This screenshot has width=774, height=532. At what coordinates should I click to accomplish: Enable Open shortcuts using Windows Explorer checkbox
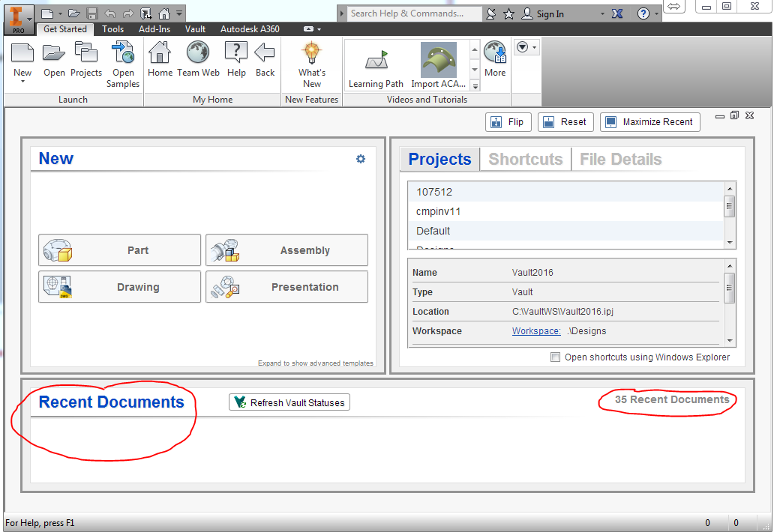tap(555, 357)
